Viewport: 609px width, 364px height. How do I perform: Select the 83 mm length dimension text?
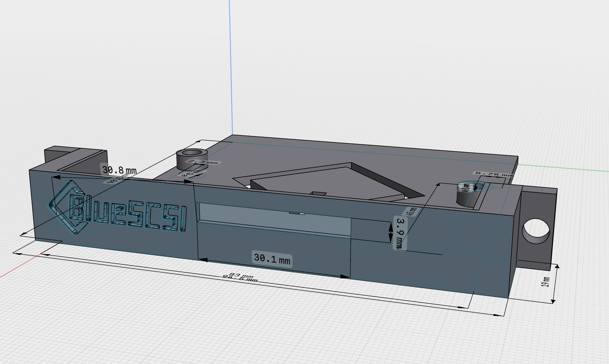point(242,275)
